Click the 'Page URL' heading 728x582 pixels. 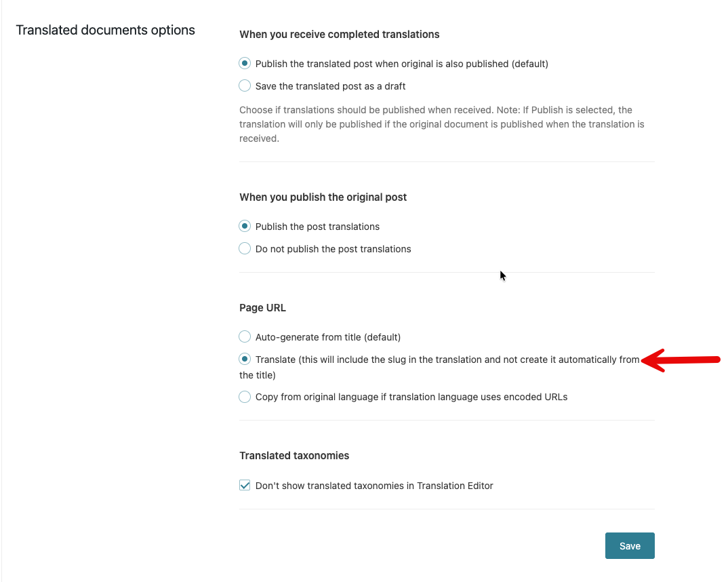tap(262, 308)
